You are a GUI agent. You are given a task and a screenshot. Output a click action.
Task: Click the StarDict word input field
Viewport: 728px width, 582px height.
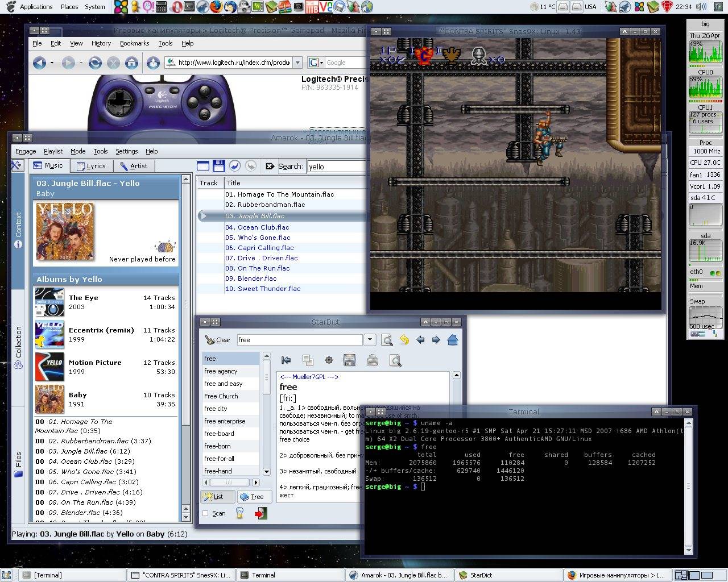point(300,340)
